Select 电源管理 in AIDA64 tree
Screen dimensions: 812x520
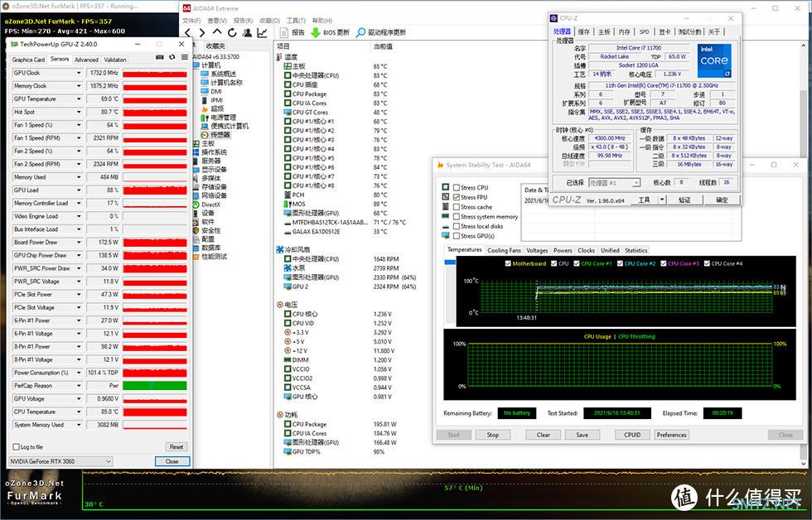[x=218, y=118]
